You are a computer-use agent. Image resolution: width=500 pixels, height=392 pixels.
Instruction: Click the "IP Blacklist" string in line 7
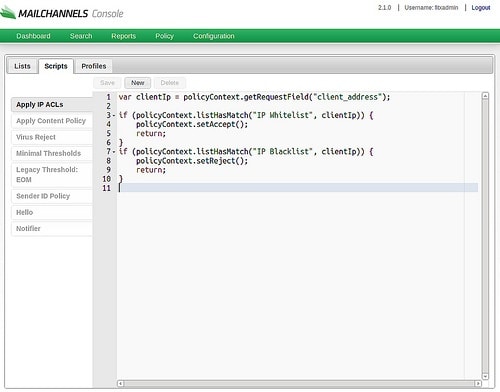[283, 152]
